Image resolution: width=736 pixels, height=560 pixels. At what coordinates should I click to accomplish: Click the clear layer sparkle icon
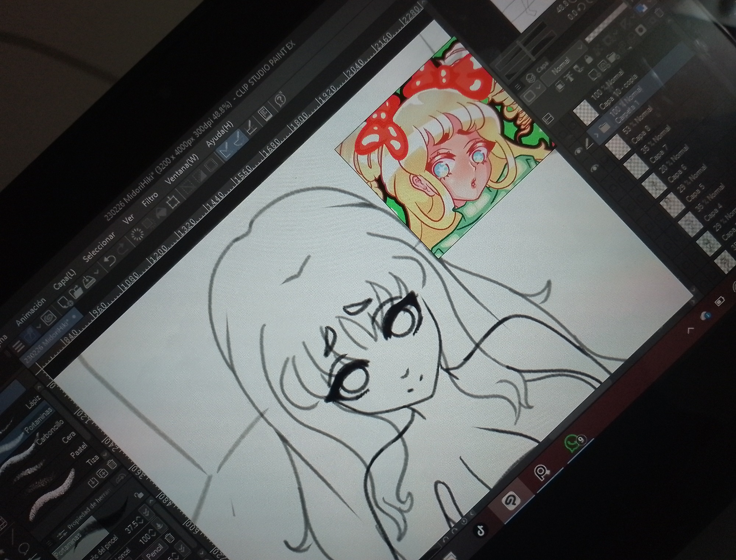pos(138,235)
